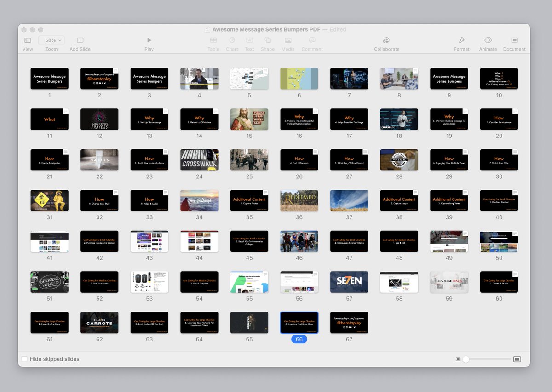
Task: Select slide 65 dark Warrior thumbnail
Action: 249,323
